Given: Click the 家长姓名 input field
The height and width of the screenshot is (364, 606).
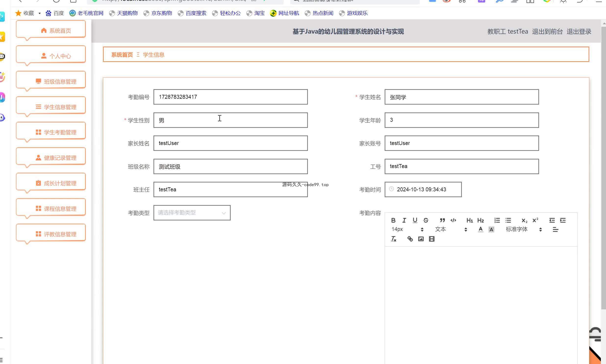Looking at the screenshot, I should point(230,143).
